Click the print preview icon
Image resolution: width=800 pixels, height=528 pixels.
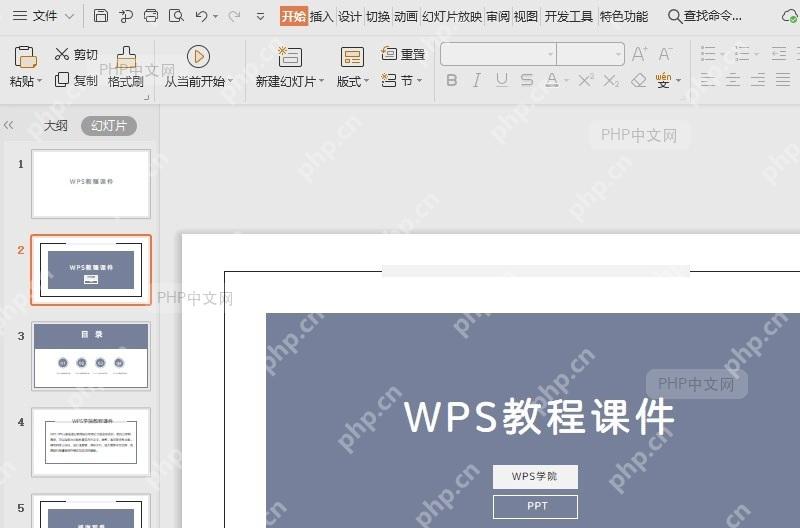176,16
